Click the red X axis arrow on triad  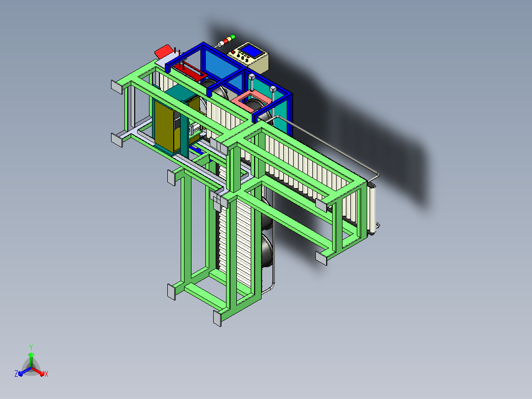(x=40, y=372)
